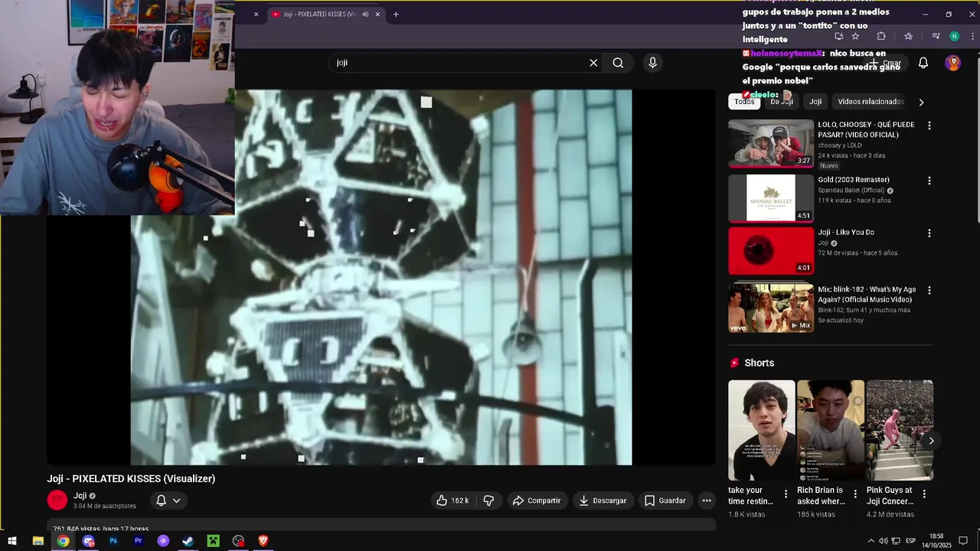Open options for Gold (2003 Remaster) video

[929, 181]
